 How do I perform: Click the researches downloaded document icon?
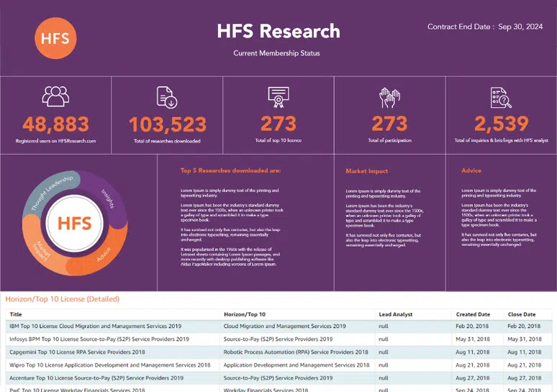(166, 96)
